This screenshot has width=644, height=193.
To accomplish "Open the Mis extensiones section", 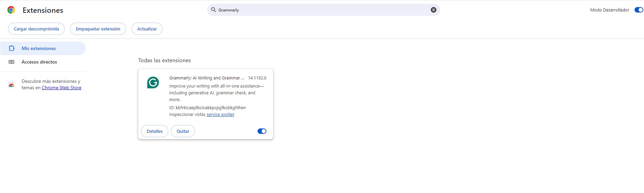I will pos(39,48).
